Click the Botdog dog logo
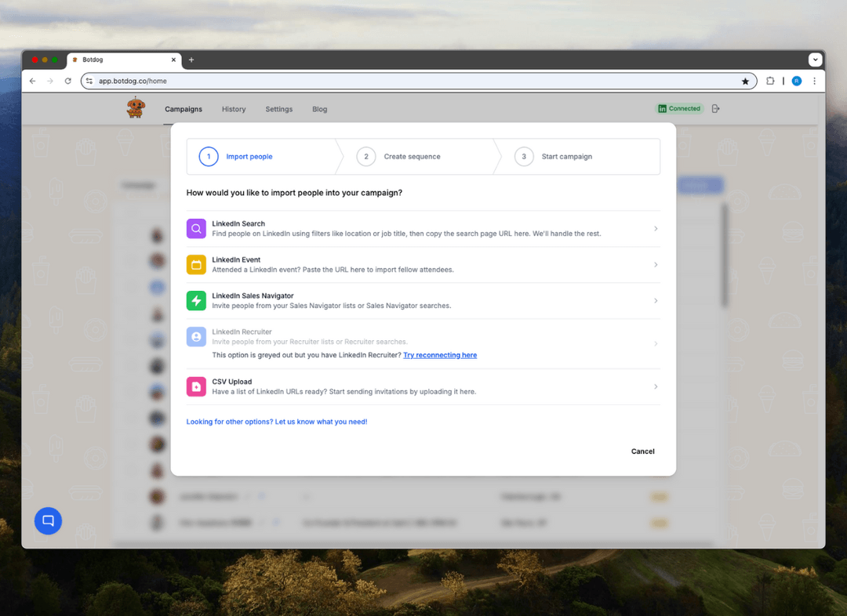The height and width of the screenshot is (616, 847). tap(135, 108)
